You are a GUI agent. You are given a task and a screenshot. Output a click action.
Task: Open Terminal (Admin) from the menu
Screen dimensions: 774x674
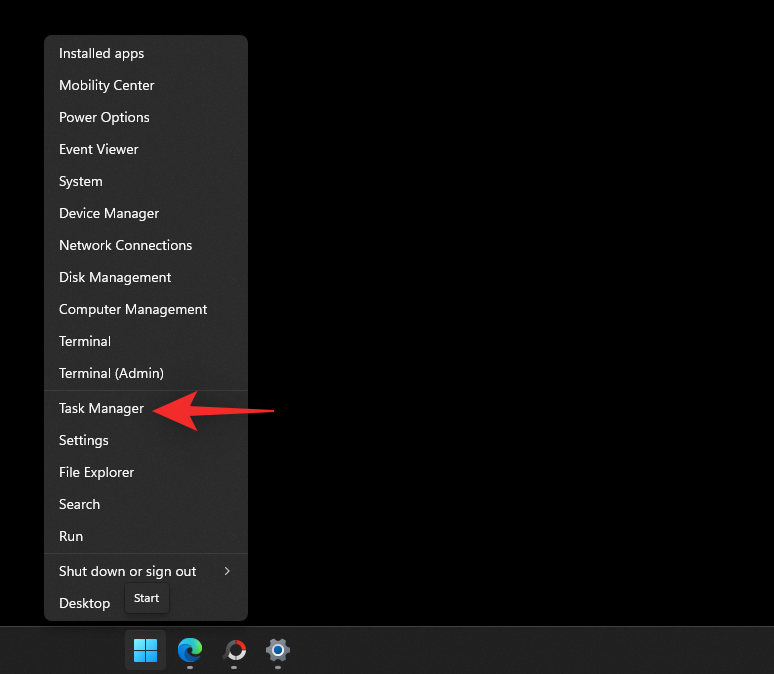111,373
